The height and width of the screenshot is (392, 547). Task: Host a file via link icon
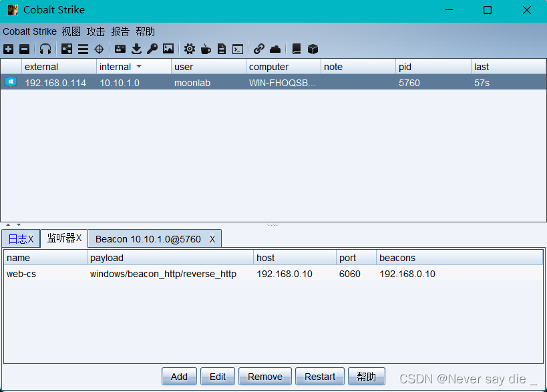(259, 49)
